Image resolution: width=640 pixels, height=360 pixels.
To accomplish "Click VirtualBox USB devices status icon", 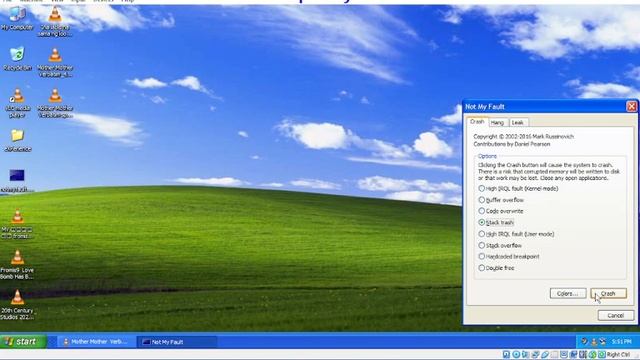I will click(x=544, y=354).
